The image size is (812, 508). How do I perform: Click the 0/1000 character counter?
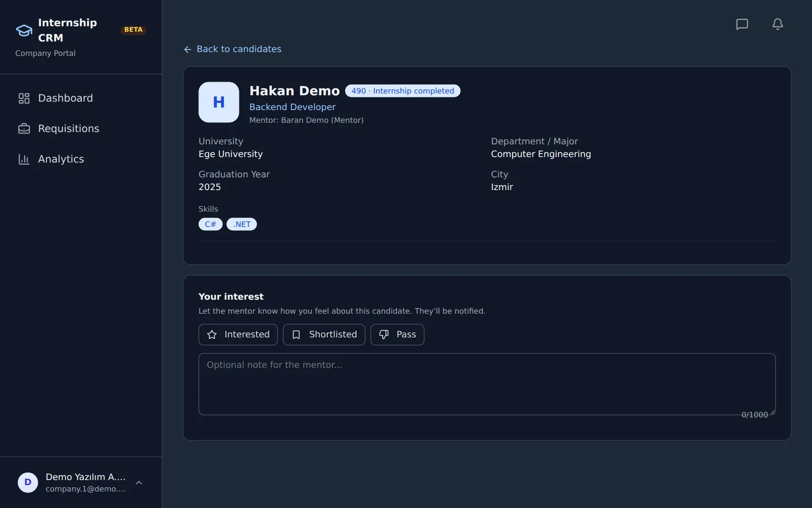click(755, 415)
